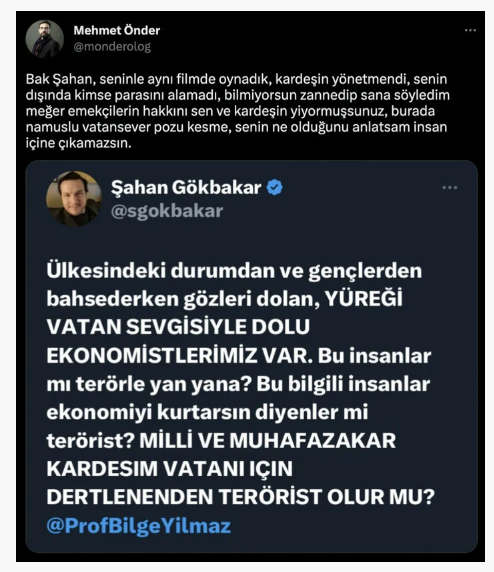Click the tweet text starting "Bak Şahan, seninle"
The height and width of the screenshot is (572, 494).
point(237,111)
